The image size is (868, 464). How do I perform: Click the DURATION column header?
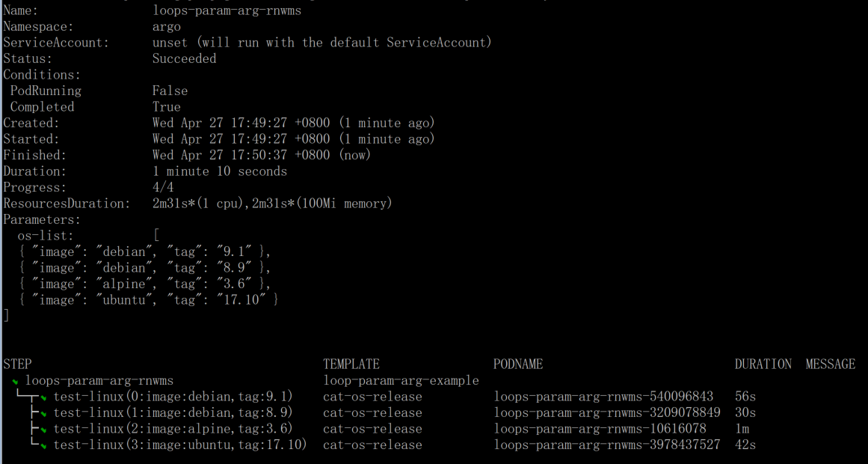coord(763,364)
